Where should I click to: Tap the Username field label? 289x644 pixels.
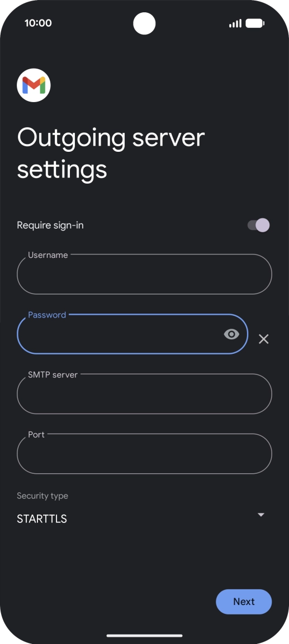48,255
